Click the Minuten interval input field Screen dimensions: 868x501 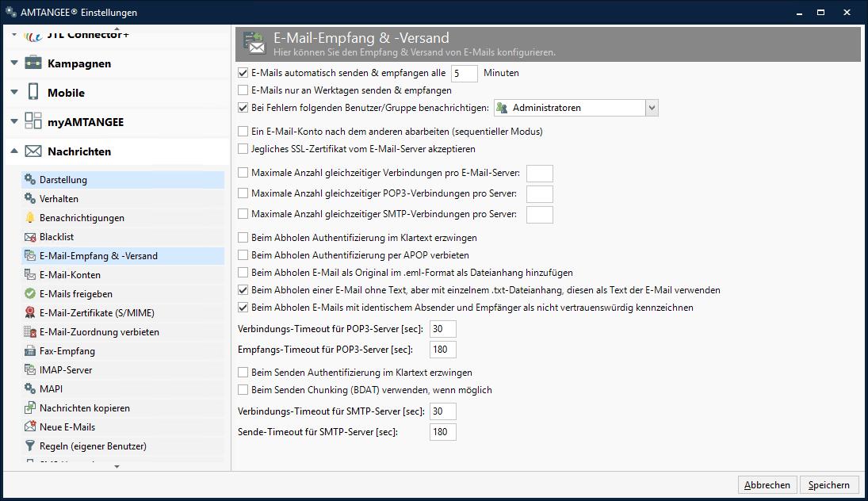(464, 73)
